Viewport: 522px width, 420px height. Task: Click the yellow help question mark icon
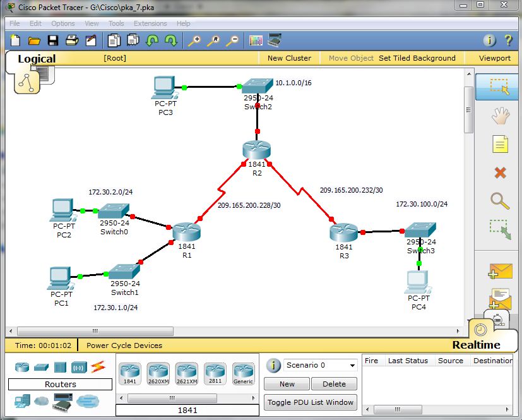(x=508, y=40)
